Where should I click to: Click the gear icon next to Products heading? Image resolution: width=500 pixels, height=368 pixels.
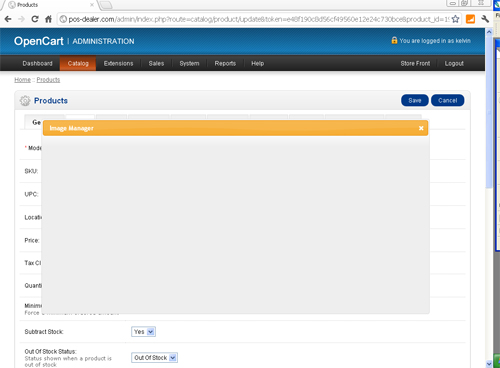click(x=25, y=101)
